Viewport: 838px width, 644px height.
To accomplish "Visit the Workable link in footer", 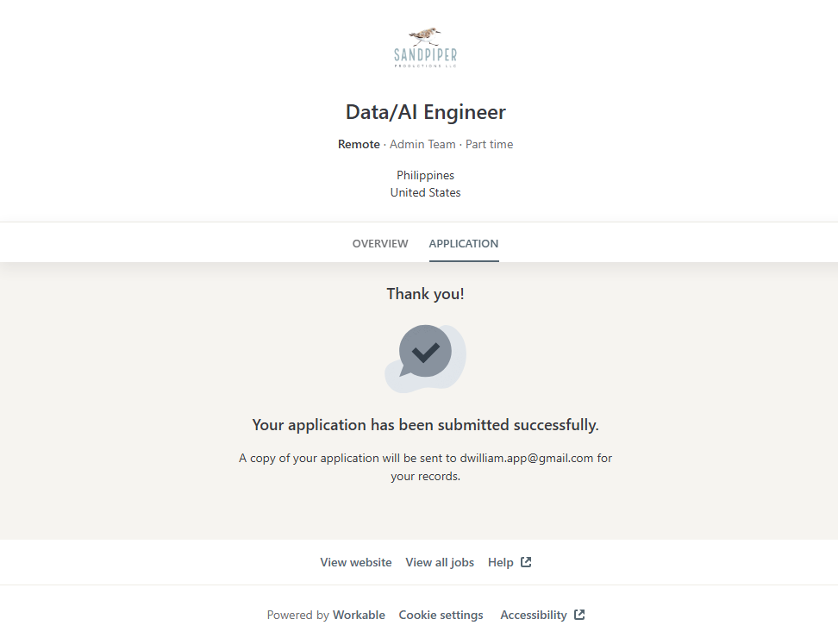I will pos(359,615).
